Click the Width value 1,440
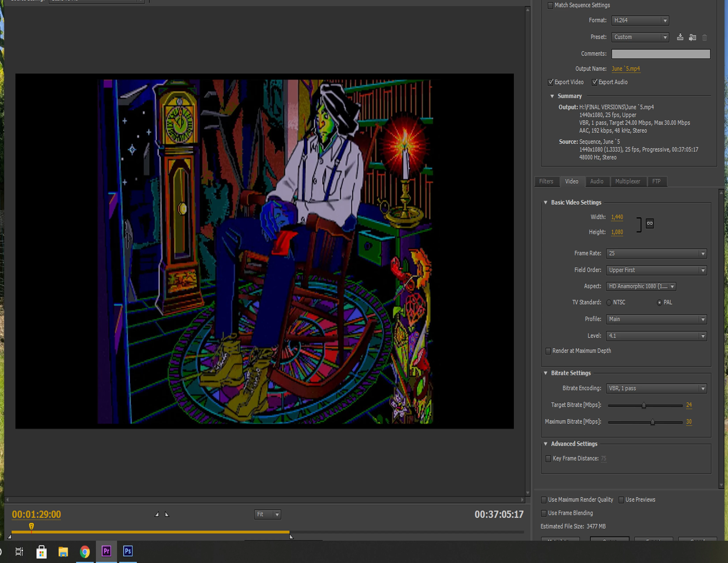The image size is (728, 563). pyautogui.click(x=617, y=217)
